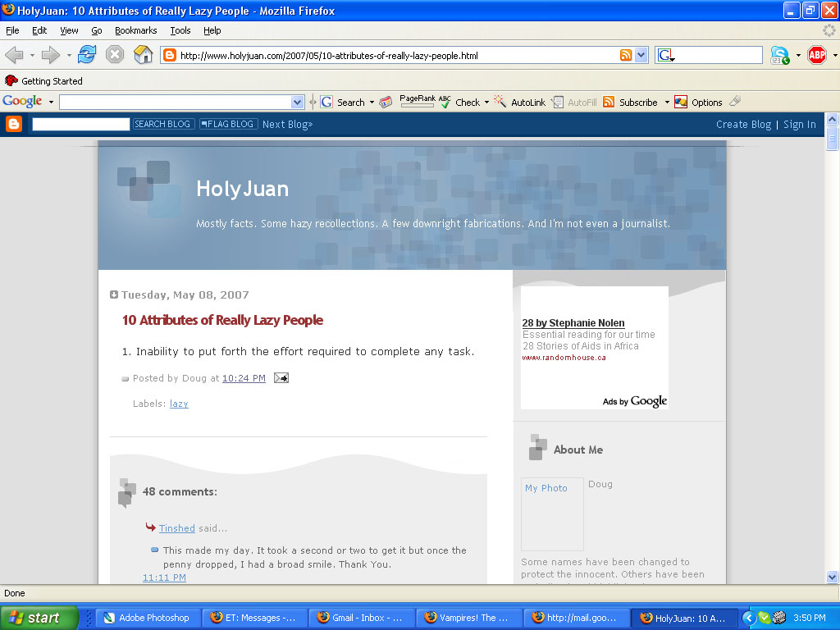The image size is (840, 630).
Task: Click the RSS feed icon in address bar
Action: [626, 56]
